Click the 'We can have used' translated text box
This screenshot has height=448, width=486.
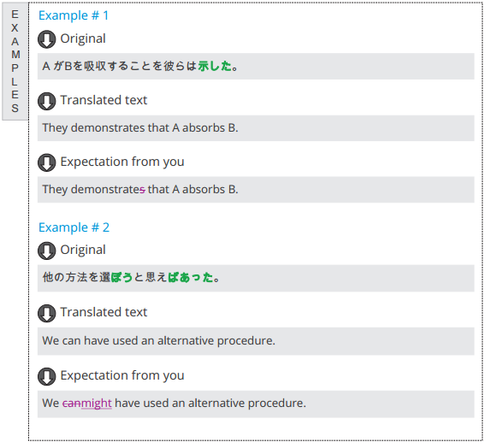point(256,341)
